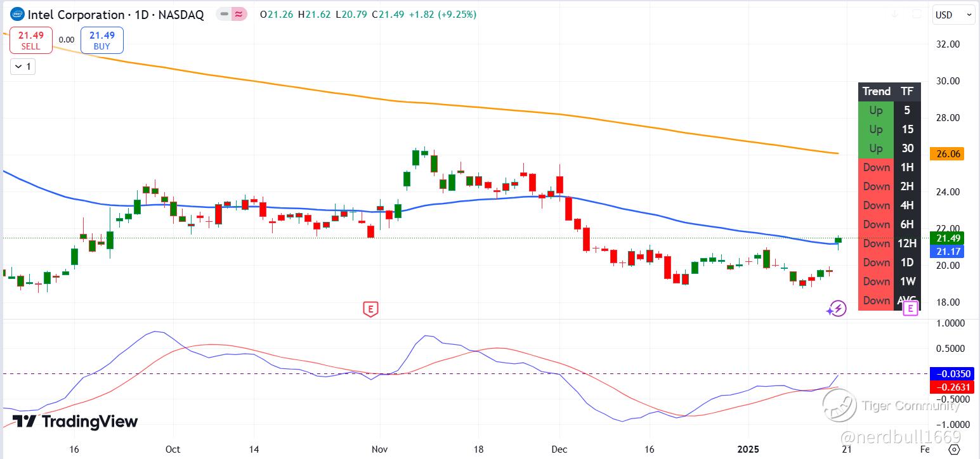This screenshot has width=980, height=459.
Task: Click the 0.5000 indicator axis label
Action: (950, 348)
